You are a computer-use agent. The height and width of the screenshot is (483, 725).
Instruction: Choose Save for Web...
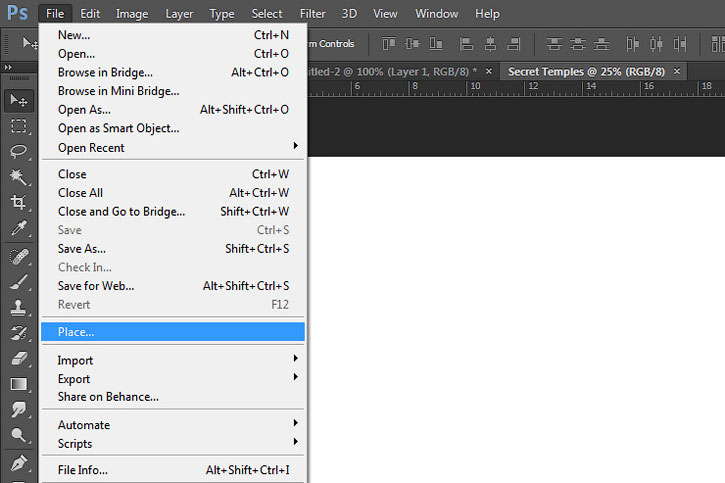tap(173, 286)
